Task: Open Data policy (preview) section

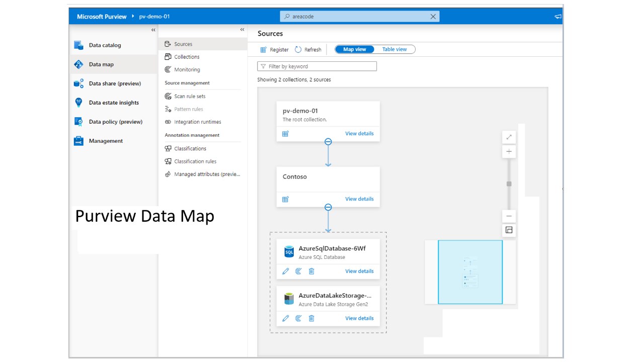Action: pos(116,122)
